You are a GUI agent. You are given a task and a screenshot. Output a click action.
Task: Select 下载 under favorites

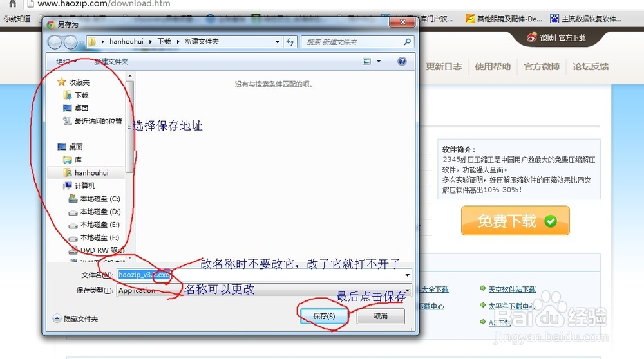pos(77,95)
